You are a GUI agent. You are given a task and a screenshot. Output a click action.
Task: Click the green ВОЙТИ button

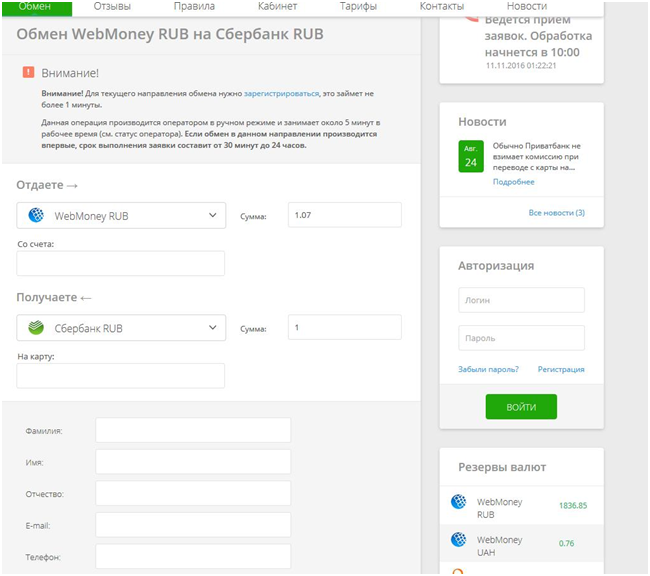coord(521,406)
